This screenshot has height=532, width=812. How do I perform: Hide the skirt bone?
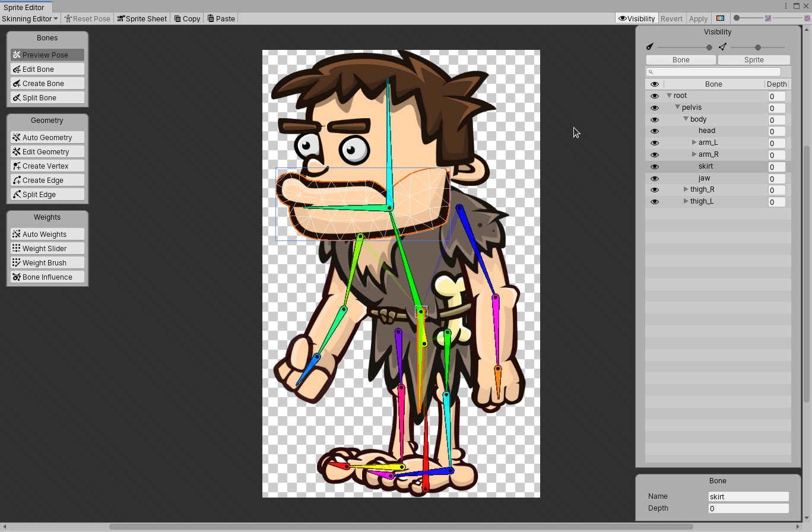point(654,166)
